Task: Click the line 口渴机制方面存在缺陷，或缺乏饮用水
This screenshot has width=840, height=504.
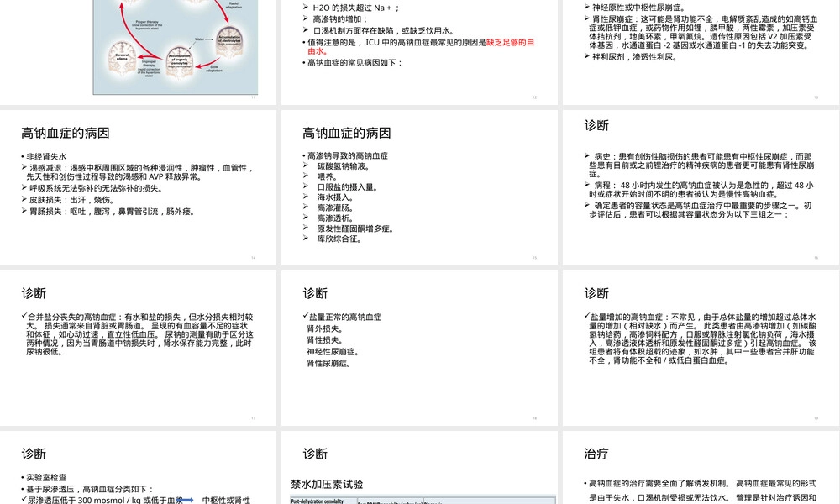Action: (384, 30)
